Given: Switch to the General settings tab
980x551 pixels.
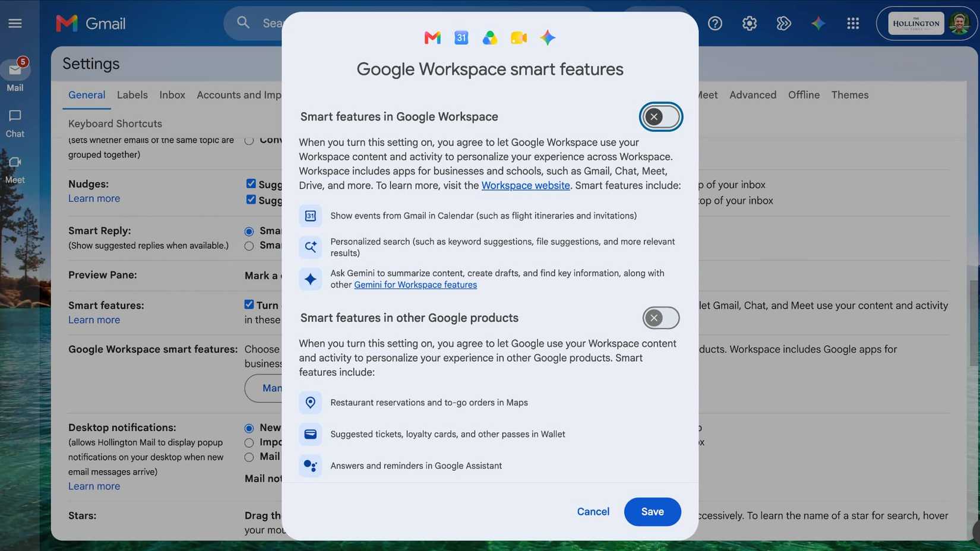Looking at the screenshot, I should pos(87,95).
